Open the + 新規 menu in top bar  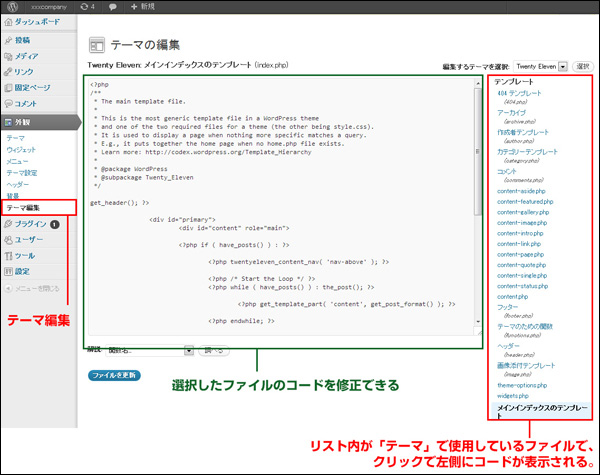pyautogui.click(x=140, y=7)
